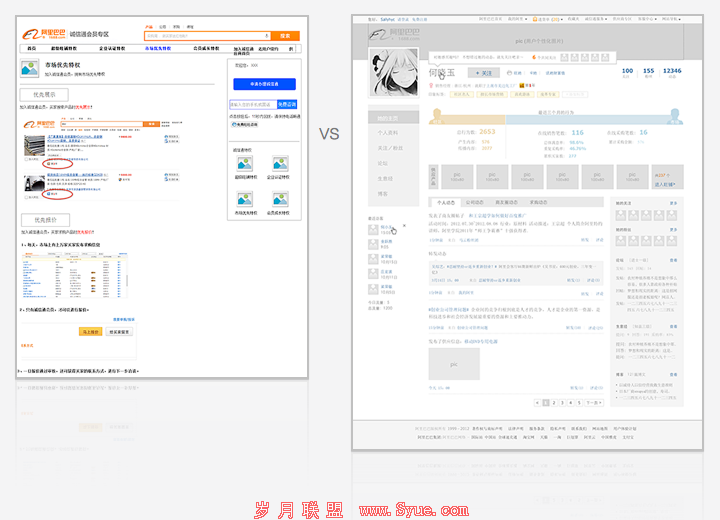
Task: Click the orange Alibaba logo on left page
Action: [x=43, y=34]
